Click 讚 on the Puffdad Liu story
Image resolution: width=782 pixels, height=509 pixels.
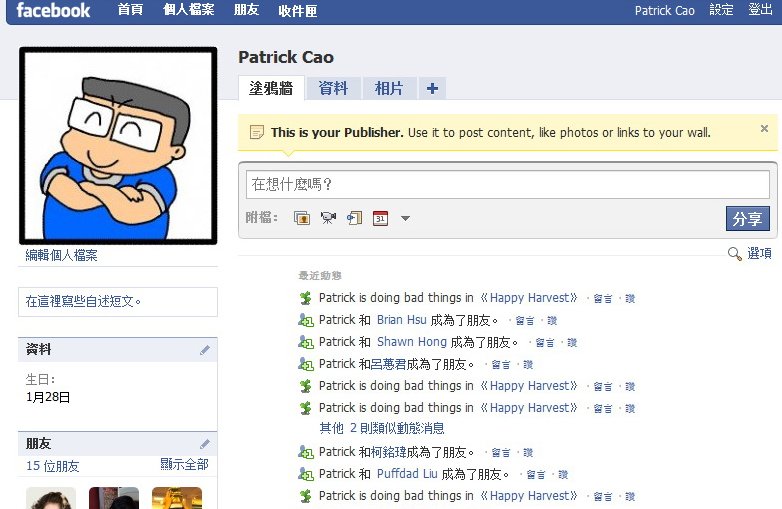(x=563, y=475)
